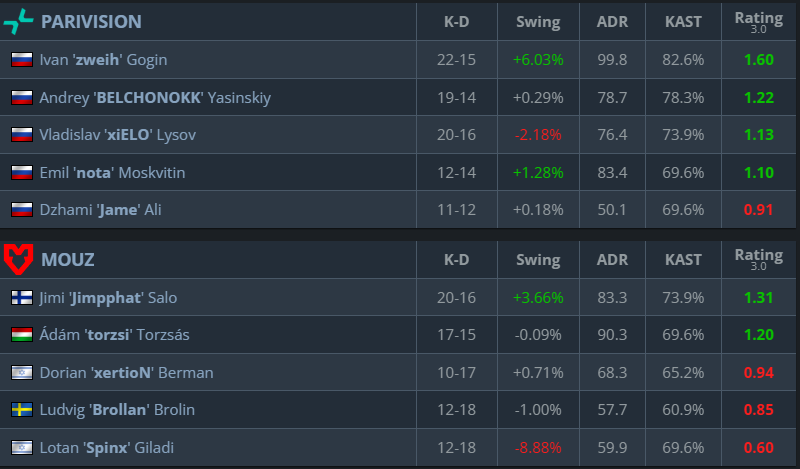This screenshot has width=800, height=469.
Task: Sort PARIVISION table by Swing column
Action: pos(538,22)
